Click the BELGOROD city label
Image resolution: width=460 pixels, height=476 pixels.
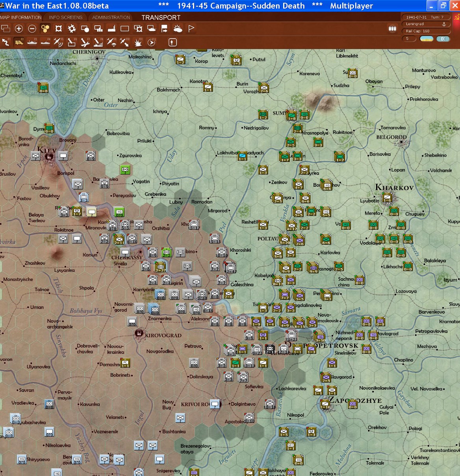click(391, 137)
